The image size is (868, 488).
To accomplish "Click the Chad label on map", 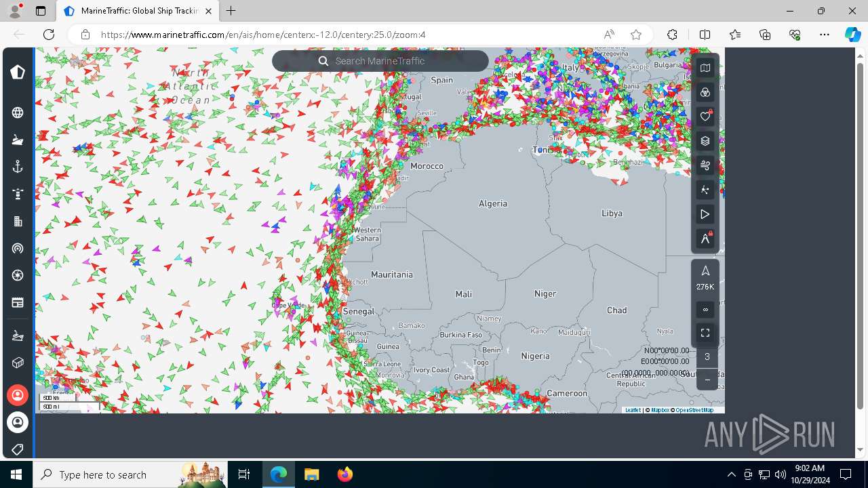I will pyautogui.click(x=617, y=310).
